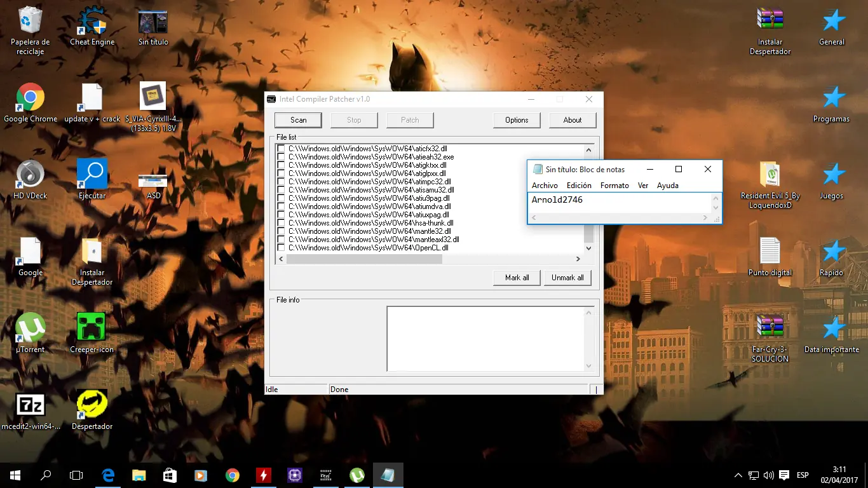
Task: Open the Formato menu in Notepad
Action: pyautogui.click(x=614, y=186)
